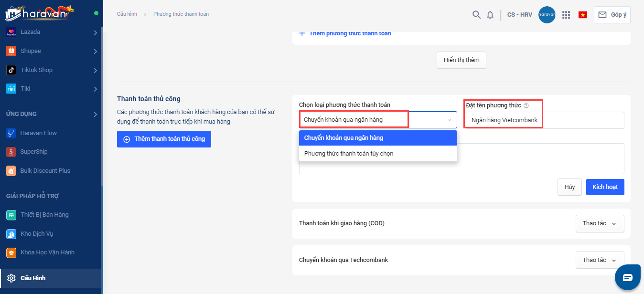
Task: Click the Đặt tên phương thức input field
Action: pos(545,120)
